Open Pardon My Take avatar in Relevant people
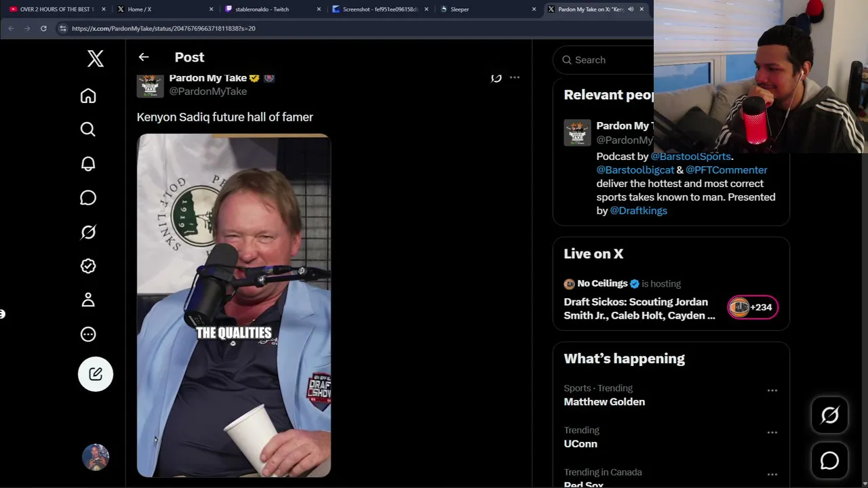Image resolution: width=868 pixels, height=488 pixels. coord(577,133)
